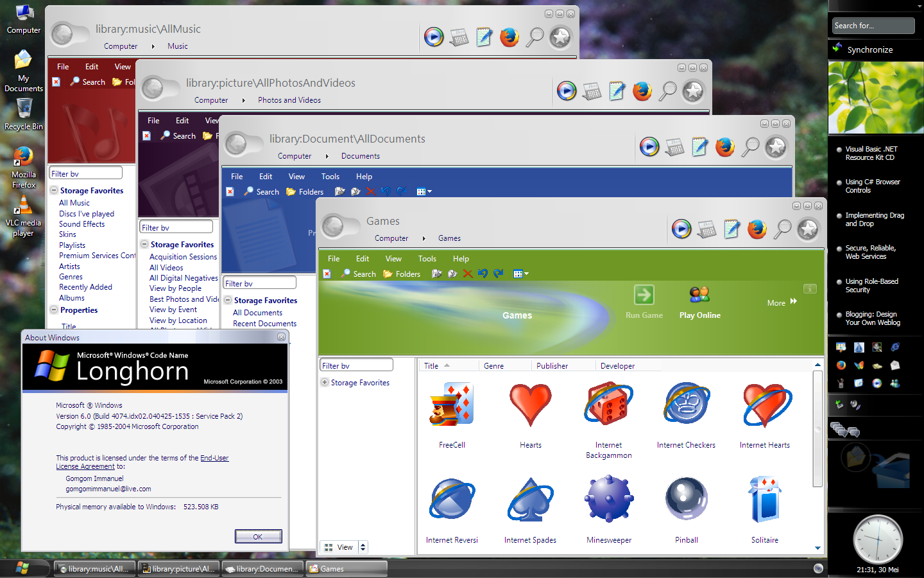Select Internet Checkers game icon
924x578 pixels.
pos(687,405)
